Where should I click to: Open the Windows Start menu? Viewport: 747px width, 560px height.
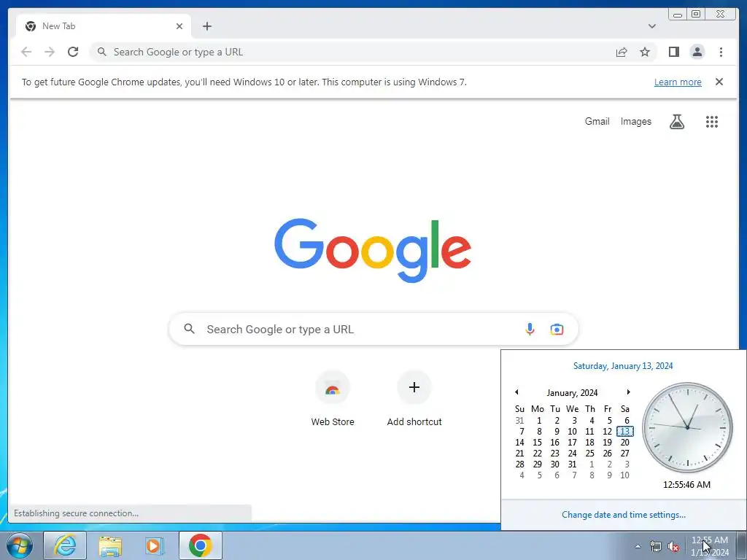[x=19, y=545]
